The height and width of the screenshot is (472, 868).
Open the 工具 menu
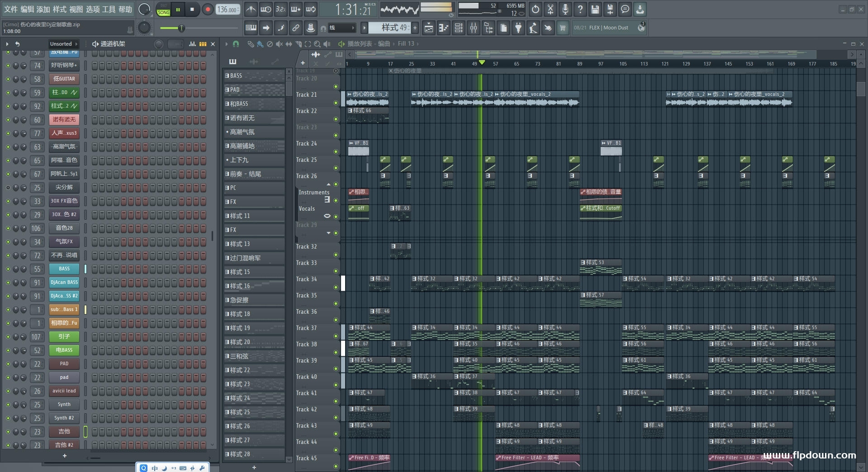pos(109,9)
